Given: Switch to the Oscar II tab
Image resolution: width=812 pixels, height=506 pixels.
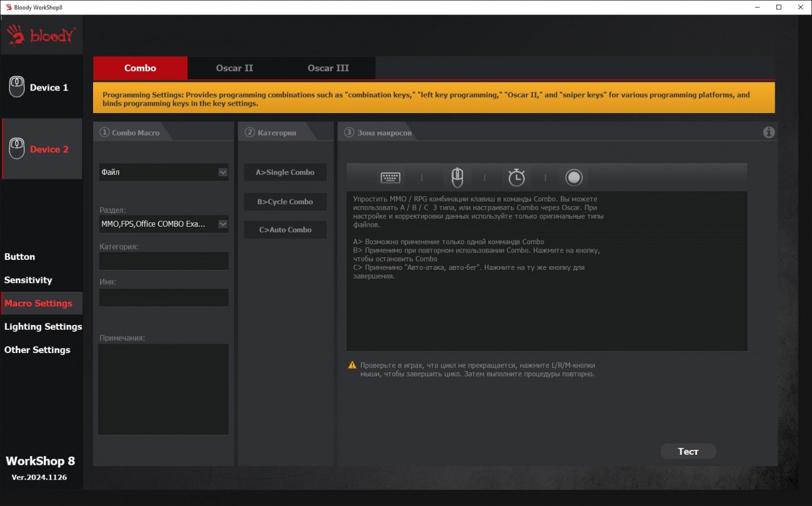Looking at the screenshot, I should point(234,68).
